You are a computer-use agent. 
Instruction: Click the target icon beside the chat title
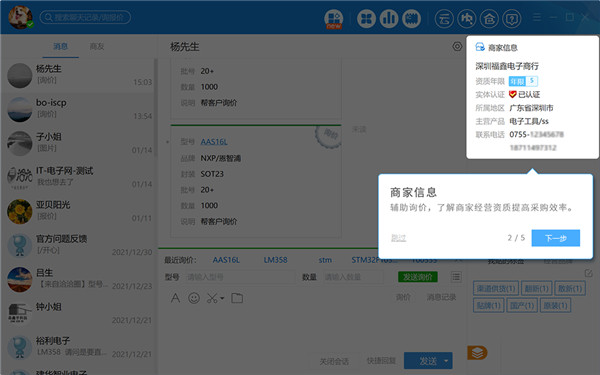point(457,47)
